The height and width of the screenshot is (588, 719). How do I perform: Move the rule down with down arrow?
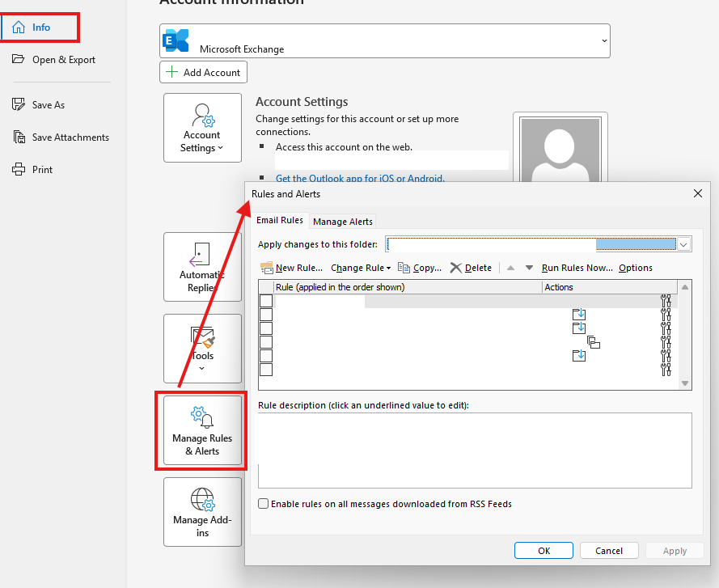tap(529, 268)
